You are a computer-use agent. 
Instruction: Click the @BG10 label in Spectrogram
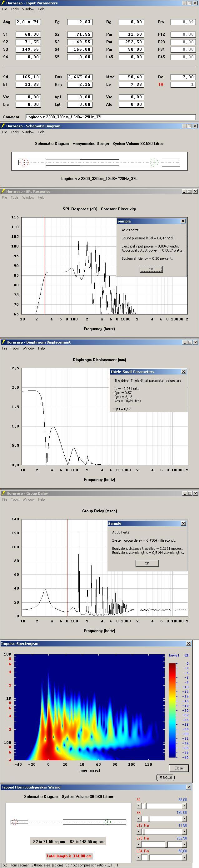pyautogui.click(x=165, y=778)
